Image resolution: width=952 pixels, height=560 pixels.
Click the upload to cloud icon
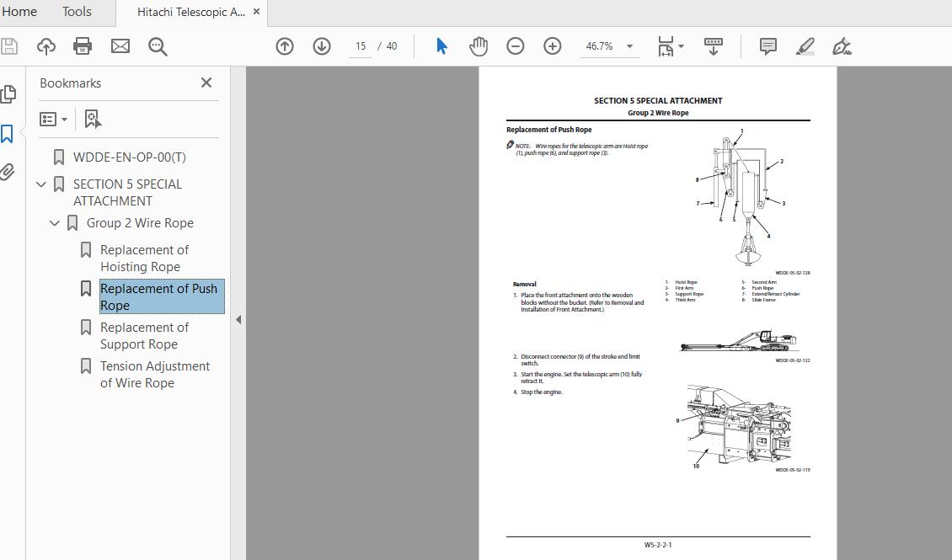[x=46, y=46]
